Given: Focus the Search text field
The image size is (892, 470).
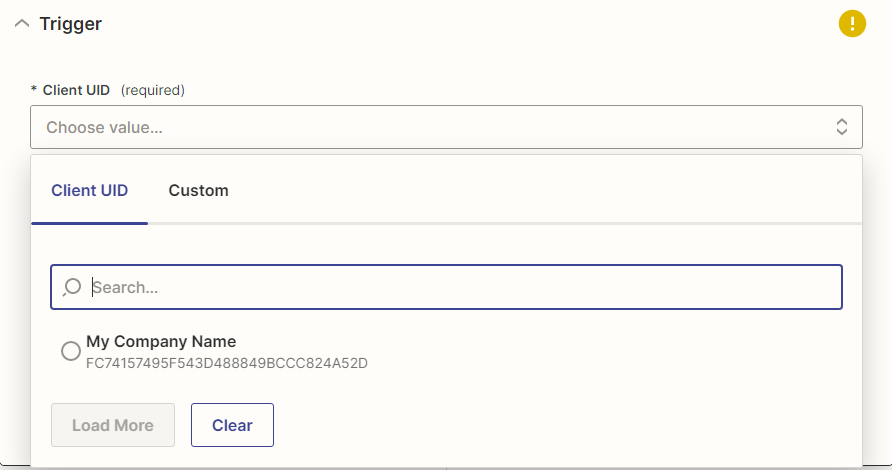Looking at the screenshot, I should tap(460, 287).
